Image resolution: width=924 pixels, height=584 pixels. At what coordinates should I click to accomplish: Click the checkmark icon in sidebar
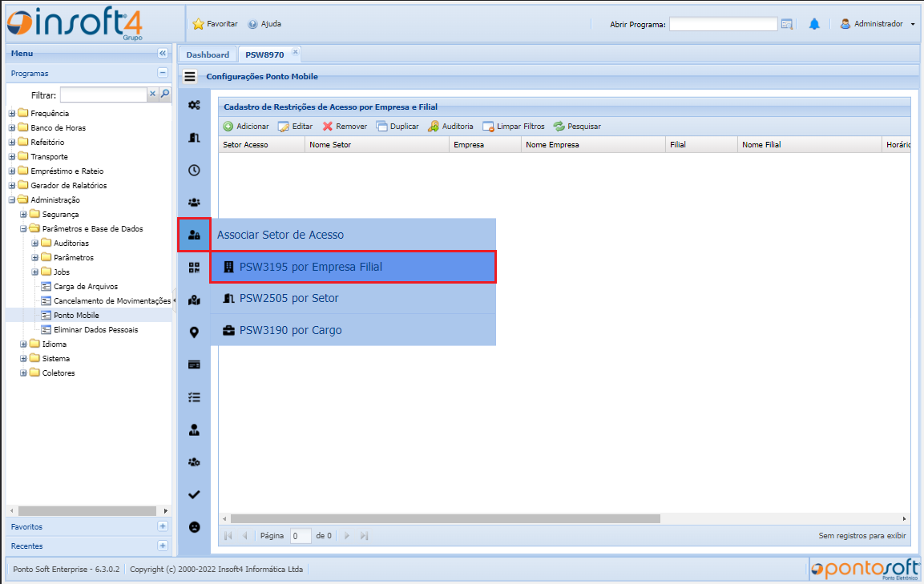(193, 495)
